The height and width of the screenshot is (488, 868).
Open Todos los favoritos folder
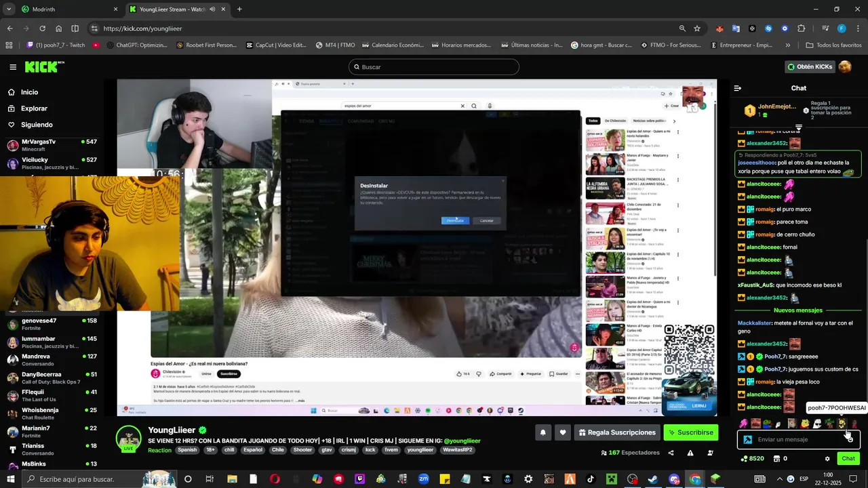coord(833,45)
